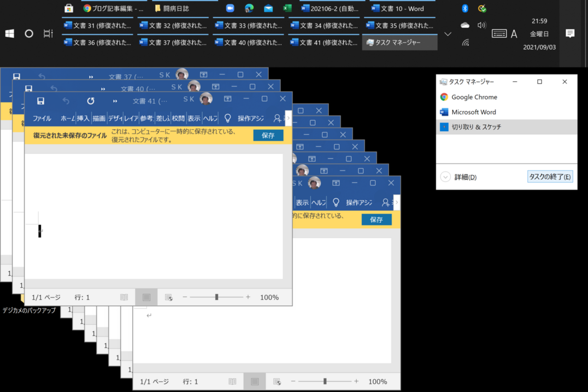Open Excel from the taskbar
This screenshot has width=588, height=392.
click(287, 8)
